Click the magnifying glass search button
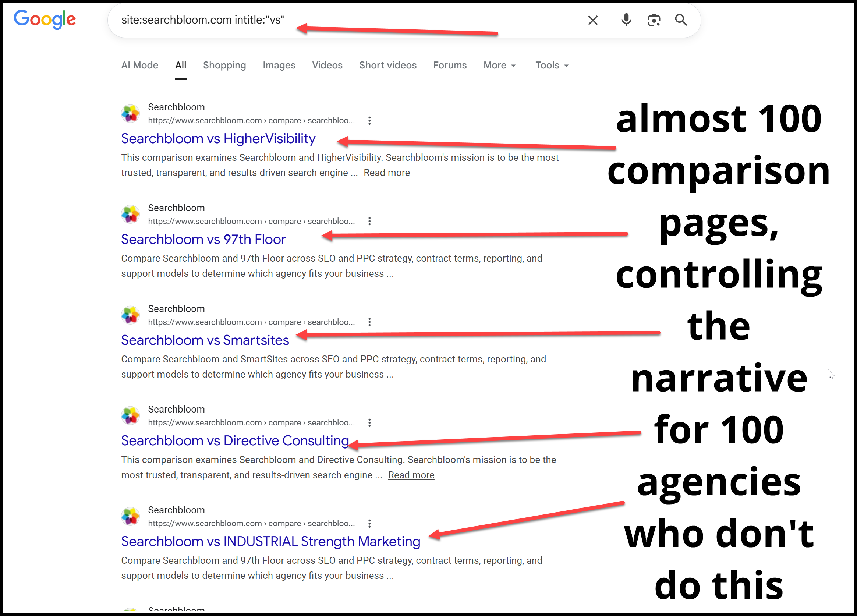This screenshot has height=616, width=857. [680, 20]
